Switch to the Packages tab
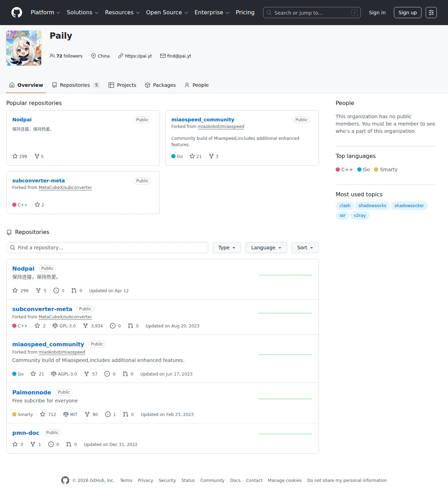Screen dimensions: 448x499 160,85
